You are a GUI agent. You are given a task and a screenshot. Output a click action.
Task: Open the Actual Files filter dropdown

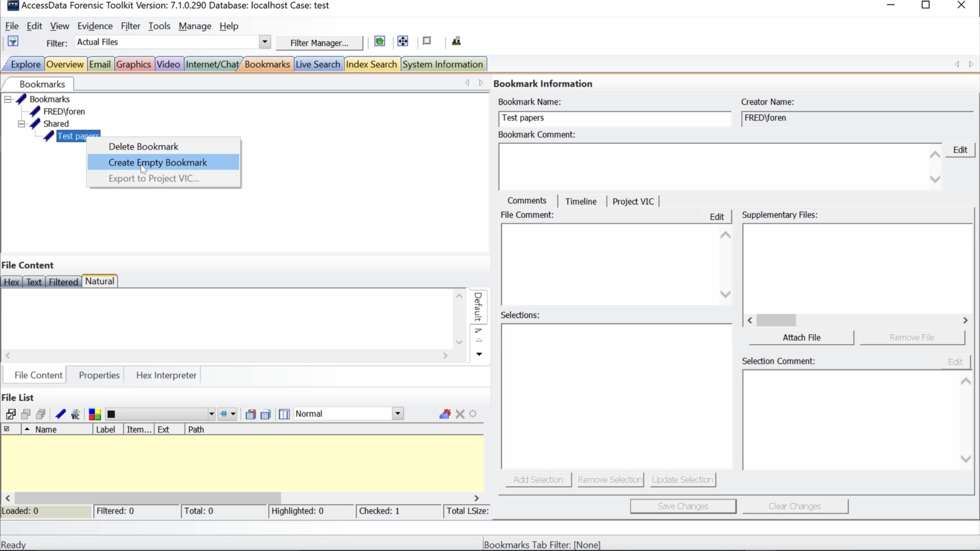[x=265, y=42]
